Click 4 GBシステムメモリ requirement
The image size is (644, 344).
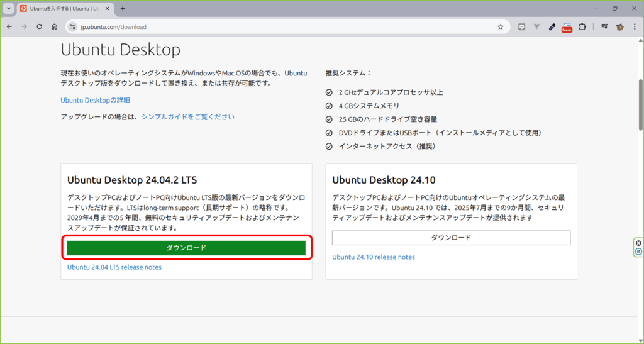[x=369, y=106]
